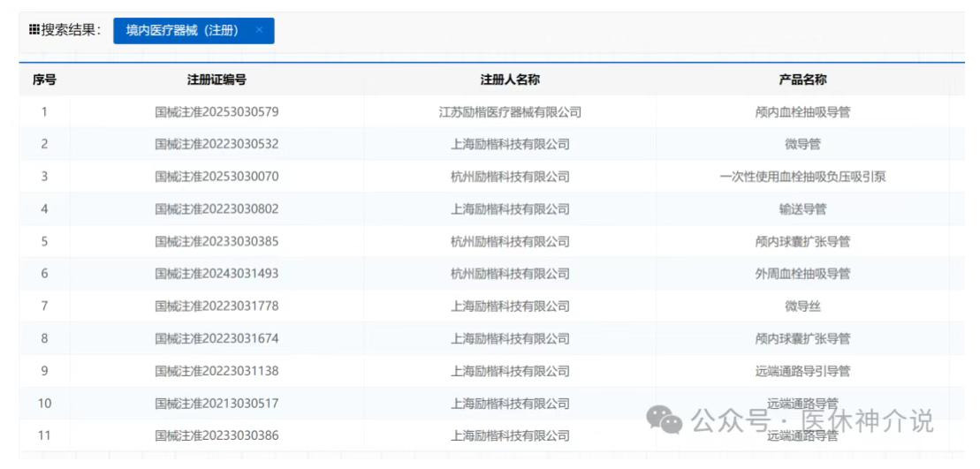The width and height of the screenshot is (980, 469).
Task: Click 上海励楷科技有限公司 in row 9
Action: click(x=510, y=372)
